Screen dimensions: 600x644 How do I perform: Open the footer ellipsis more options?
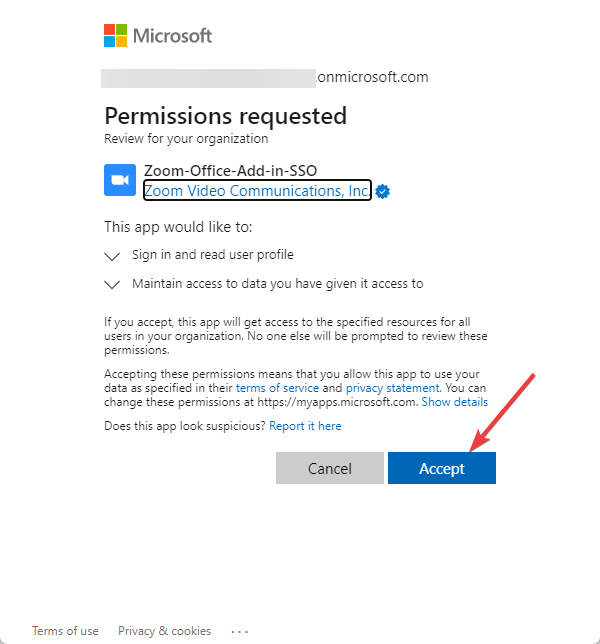tap(239, 631)
